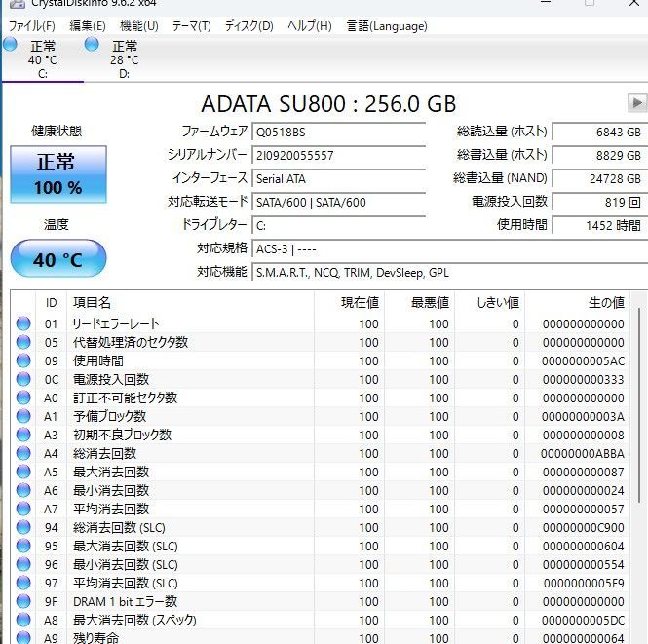Viewport: 648px width, 644px height.
Task: Click the status icon for row 05 代替処理済のセクタ数
Action: click(23, 342)
